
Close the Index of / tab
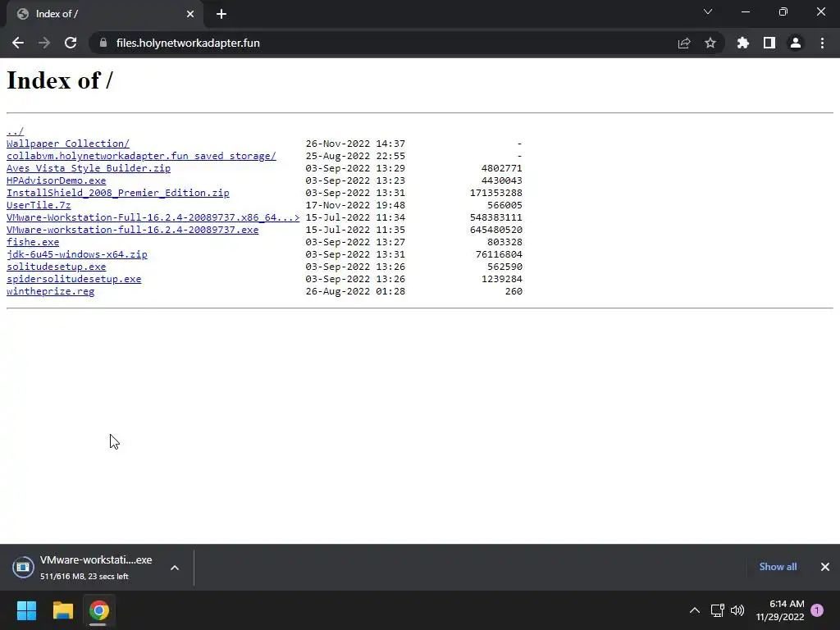190,14
